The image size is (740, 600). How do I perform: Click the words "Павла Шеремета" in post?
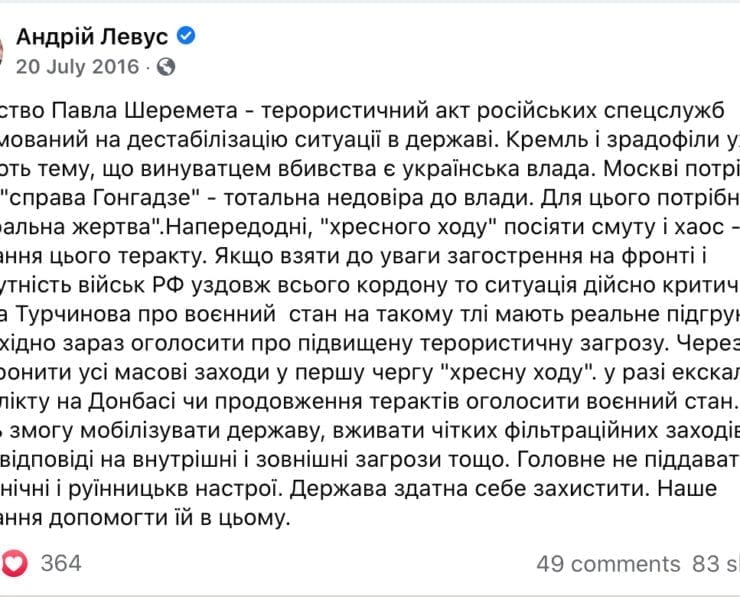145,111
